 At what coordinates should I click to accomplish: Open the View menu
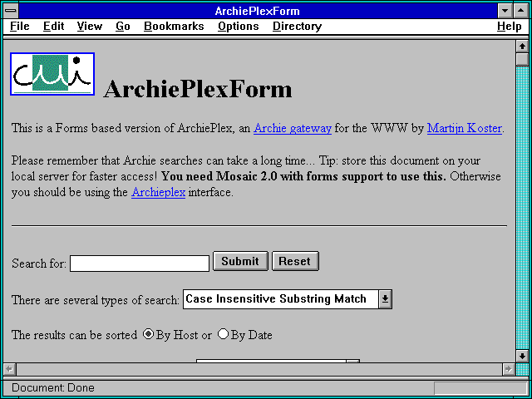(89, 27)
